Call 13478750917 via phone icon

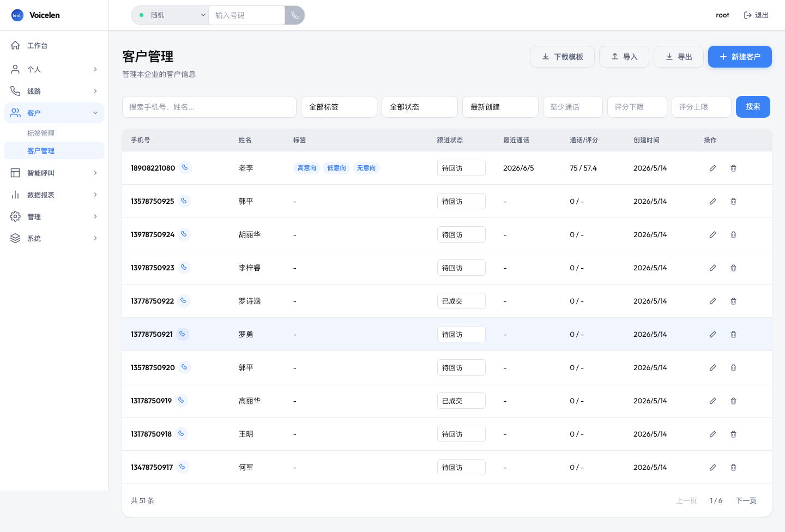coord(183,467)
